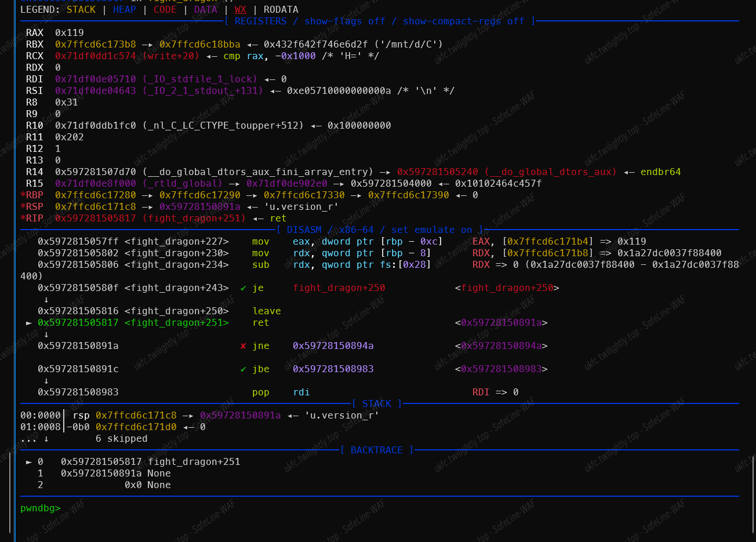Click the frame 0 arrow in the backtrace
756x542 pixels.
click(29, 462)
